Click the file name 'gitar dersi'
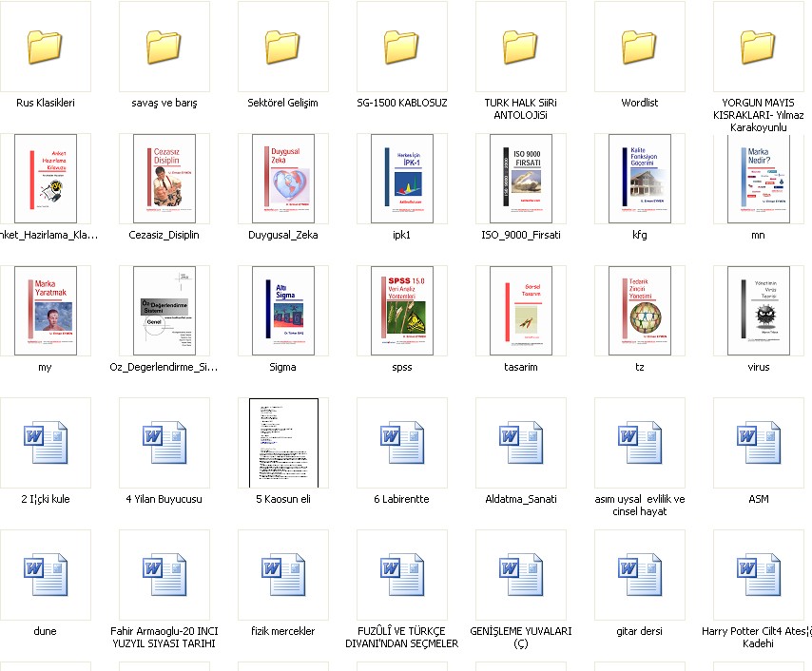This screenshot has width=812, height=671. [x=640, y=631]
